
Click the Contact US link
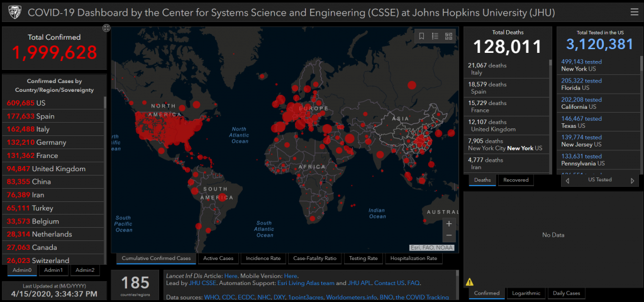click(389, 283)
